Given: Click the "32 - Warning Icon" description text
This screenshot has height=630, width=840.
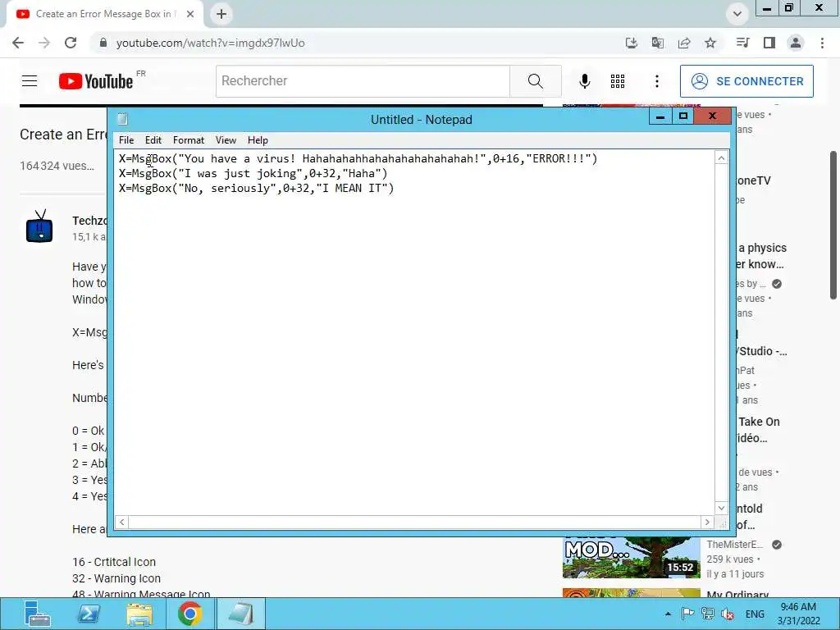Looking at the screenshot, I should 116,578.
